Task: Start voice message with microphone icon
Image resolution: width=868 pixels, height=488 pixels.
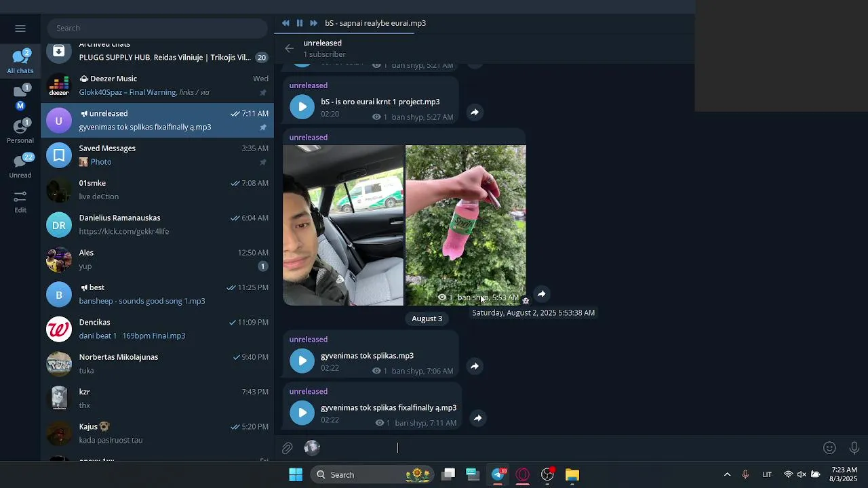Action: click(x=854, y=448)
